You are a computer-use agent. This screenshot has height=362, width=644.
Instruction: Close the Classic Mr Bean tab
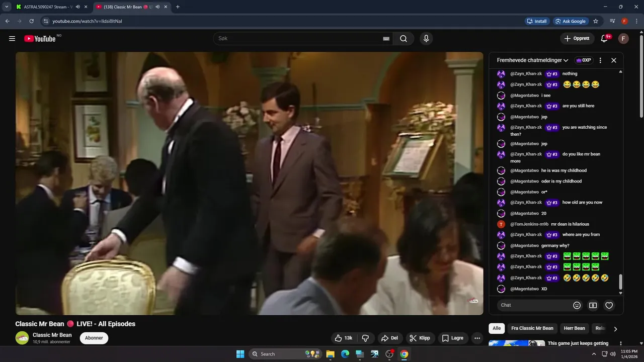166,7
